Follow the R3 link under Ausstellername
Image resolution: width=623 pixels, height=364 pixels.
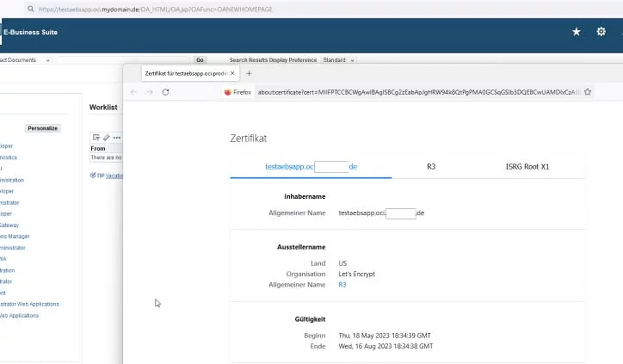[x=342, y=285]
